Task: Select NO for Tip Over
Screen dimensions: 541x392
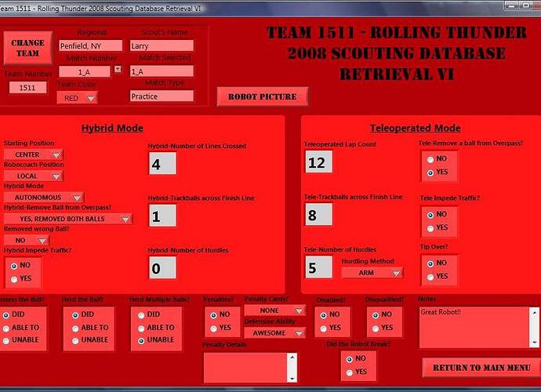Action: click(x=430, y=263)
